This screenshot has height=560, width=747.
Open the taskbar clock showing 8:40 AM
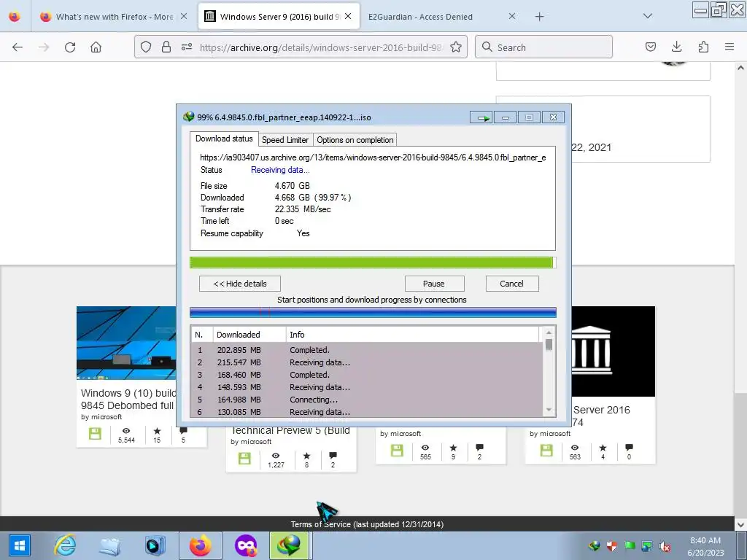pyautogui.click(x=705, y=547)
